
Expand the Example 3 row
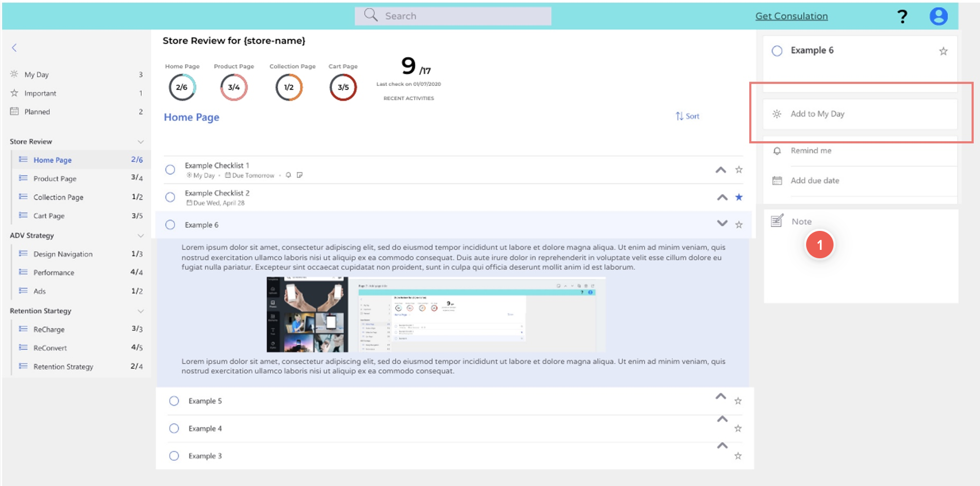(722, 445)
